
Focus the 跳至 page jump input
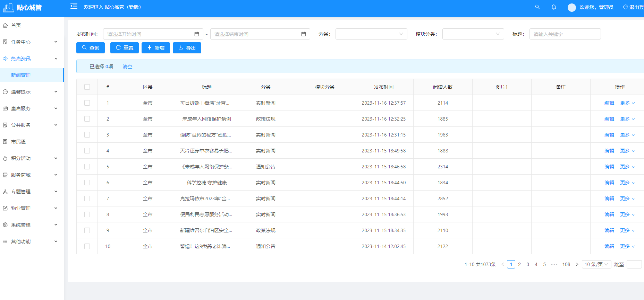[634, 264]
